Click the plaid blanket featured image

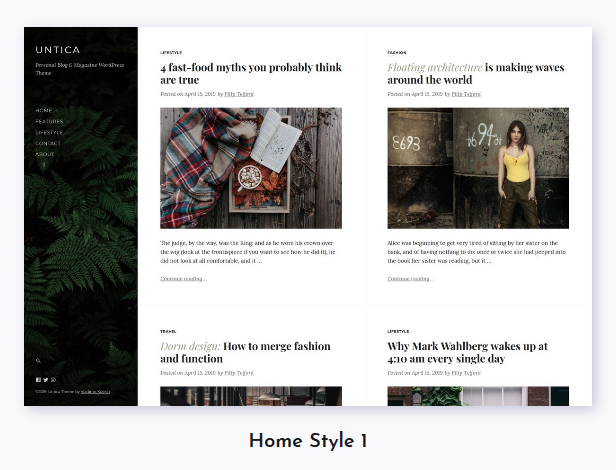251,168
